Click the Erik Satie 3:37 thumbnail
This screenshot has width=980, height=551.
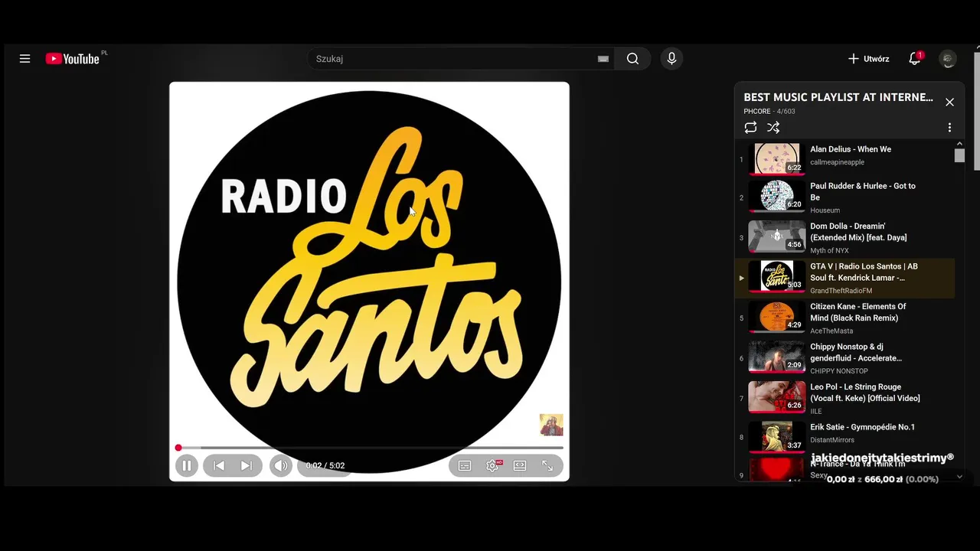[776, 438]
